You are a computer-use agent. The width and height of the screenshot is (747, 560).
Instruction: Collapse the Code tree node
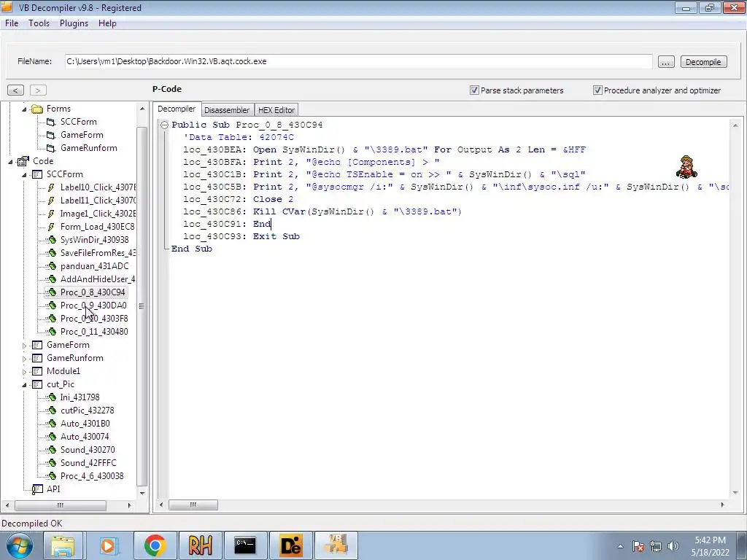(x=10, y=161)
